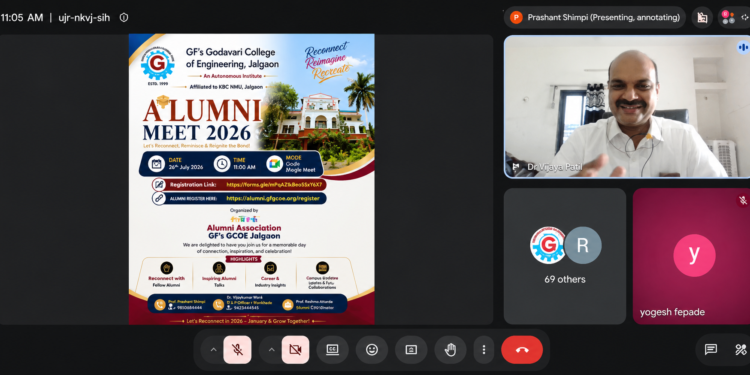Click the forms.gle registration link on poster
750x375 pixels.
tap(274, 184)
